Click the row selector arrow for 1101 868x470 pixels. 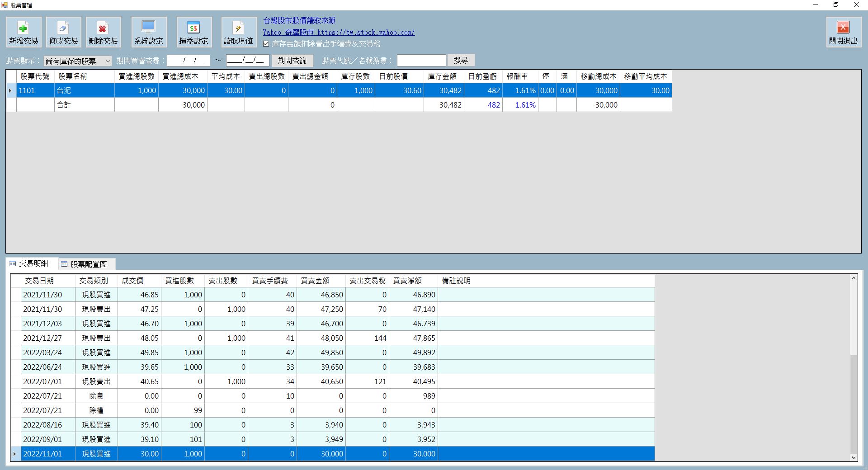click(x=11, y=90)
